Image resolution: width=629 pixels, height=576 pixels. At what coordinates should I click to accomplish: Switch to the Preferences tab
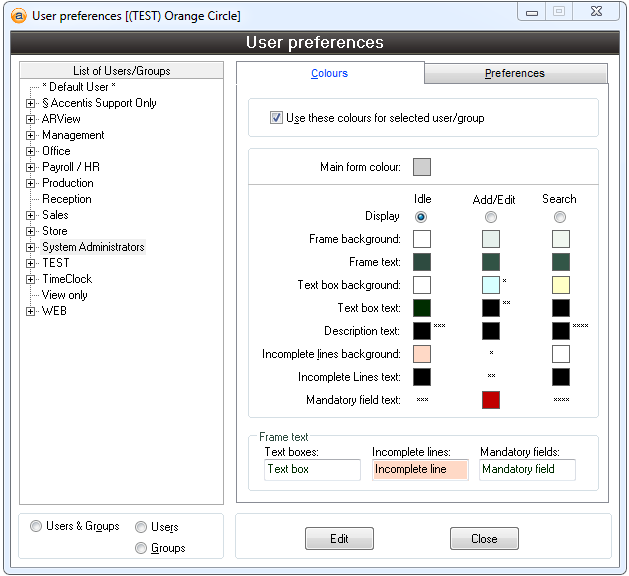coord(515,73)
